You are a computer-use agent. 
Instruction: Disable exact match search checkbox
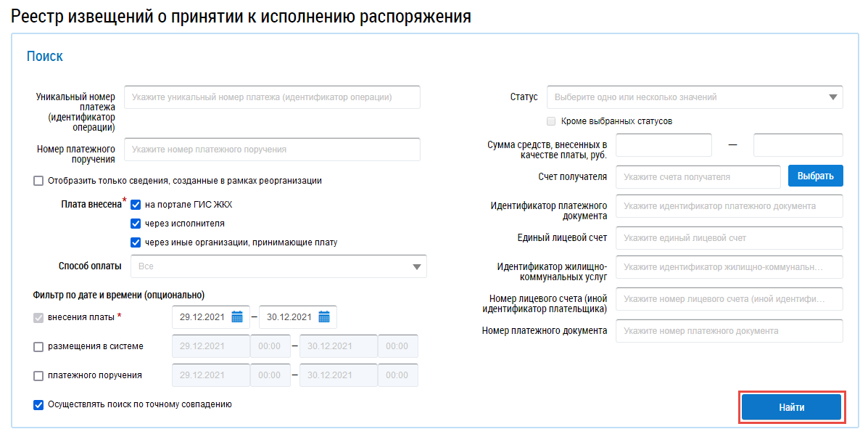coord(38,405)
